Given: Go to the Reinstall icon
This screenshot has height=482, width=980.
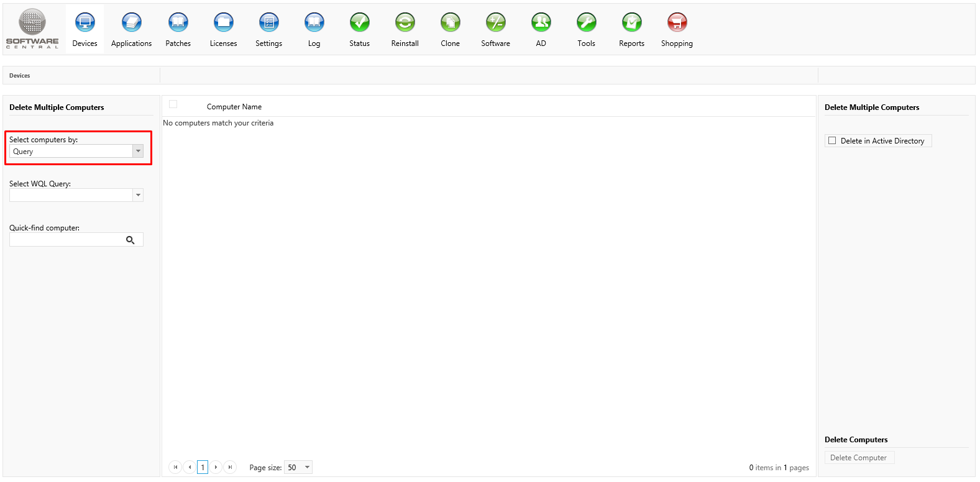Looking at the screenshot, I should pos(405,23).
